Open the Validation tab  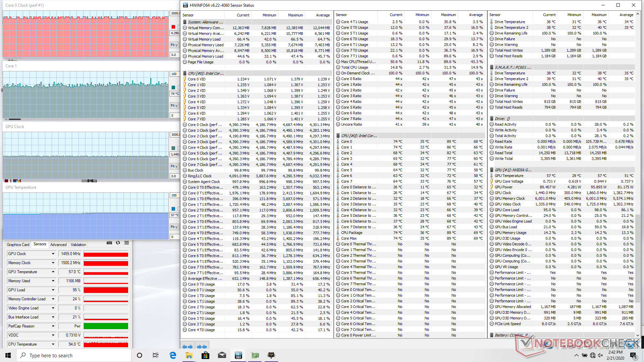(78, 245)
